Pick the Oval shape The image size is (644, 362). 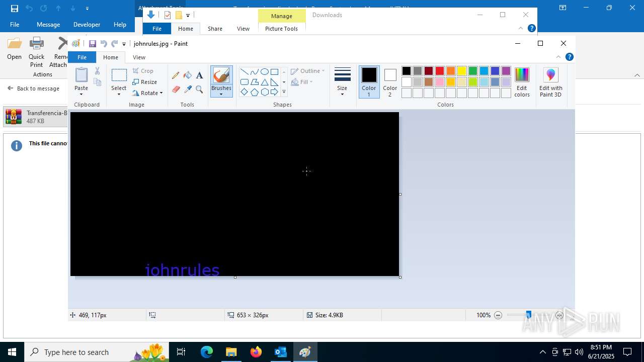coord(264,72)
